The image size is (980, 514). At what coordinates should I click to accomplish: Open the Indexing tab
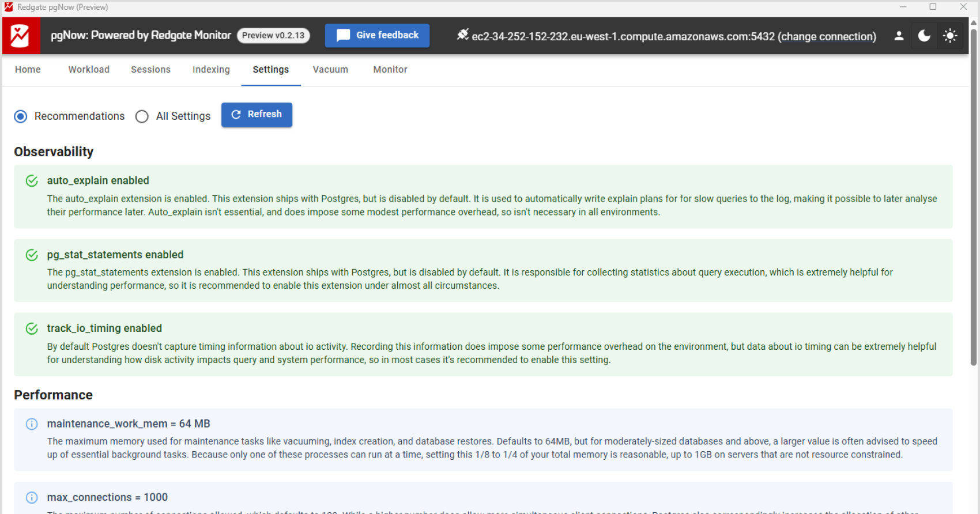coord(211,70)
